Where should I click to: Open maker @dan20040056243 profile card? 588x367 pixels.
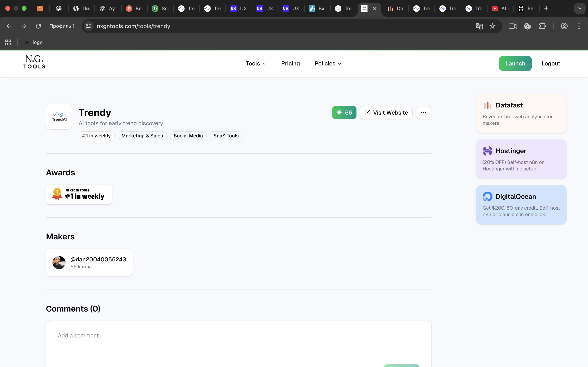coord(89,263)
